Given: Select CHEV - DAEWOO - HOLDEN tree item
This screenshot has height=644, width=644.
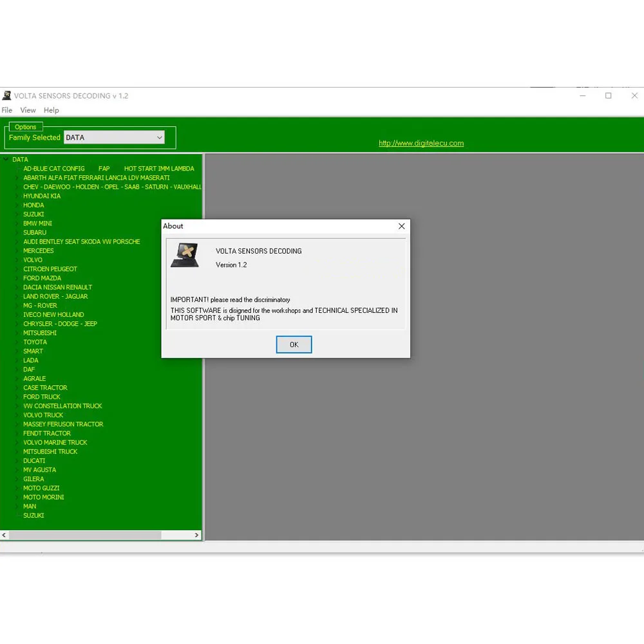Looking at the screenshot, I should pos(112,187).
